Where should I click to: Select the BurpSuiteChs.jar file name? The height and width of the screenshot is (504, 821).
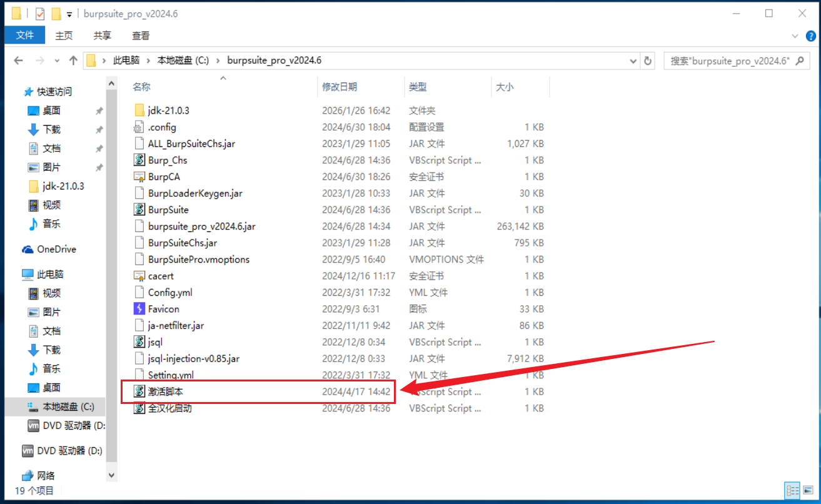coord(183,243)
